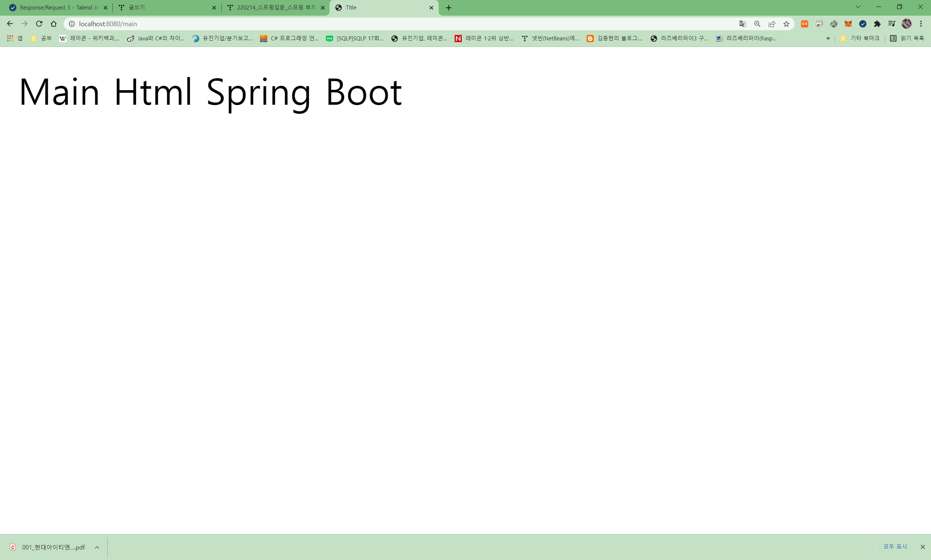Image resolution: width=931 pixels, height=560 pixels.
Task: Expand the tab search dropdown arrow
Action: [858, 7]
